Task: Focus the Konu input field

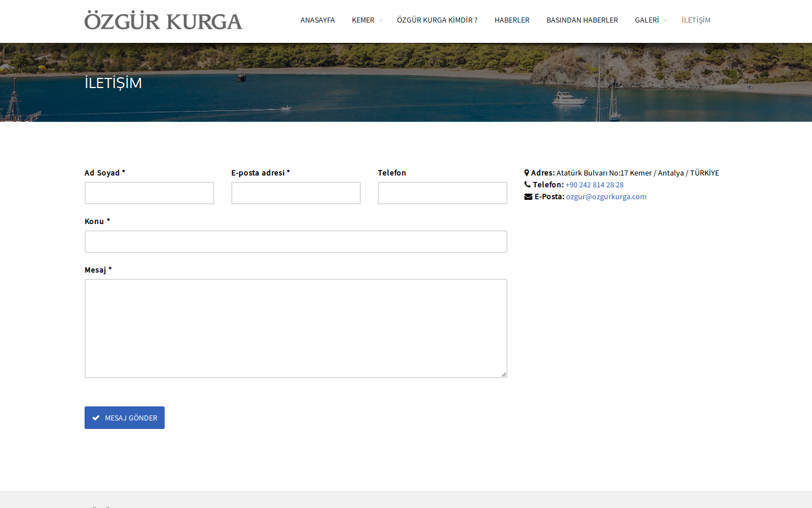Action: click(296, 242)
